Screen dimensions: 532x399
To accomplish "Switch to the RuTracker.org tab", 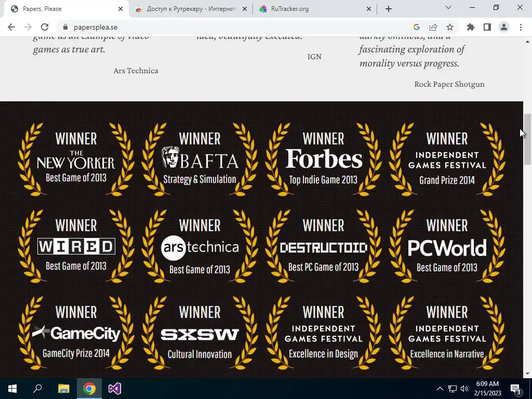I will tap(315, 9).
